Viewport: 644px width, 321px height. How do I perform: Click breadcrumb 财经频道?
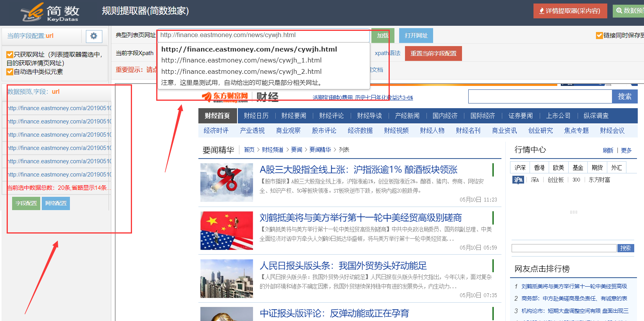(273, 150)
